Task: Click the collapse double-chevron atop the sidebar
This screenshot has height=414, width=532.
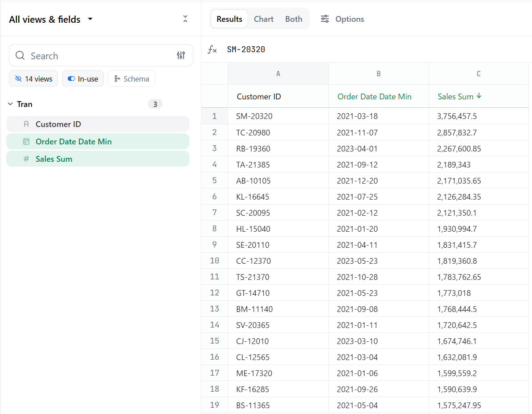Action: tap(185, 19)
